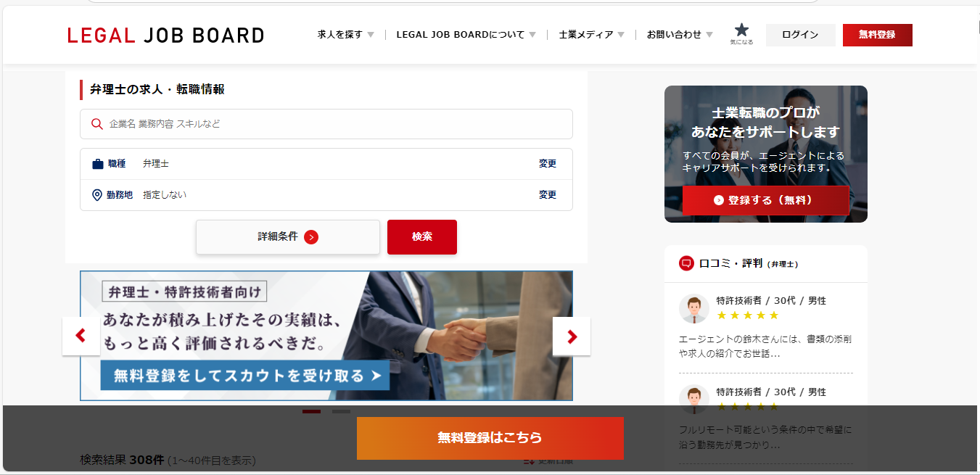The width and height of the screenshot is (980, 475).
Task: Click the location pin icon beside 勤務地
Action: click(97, 195)
